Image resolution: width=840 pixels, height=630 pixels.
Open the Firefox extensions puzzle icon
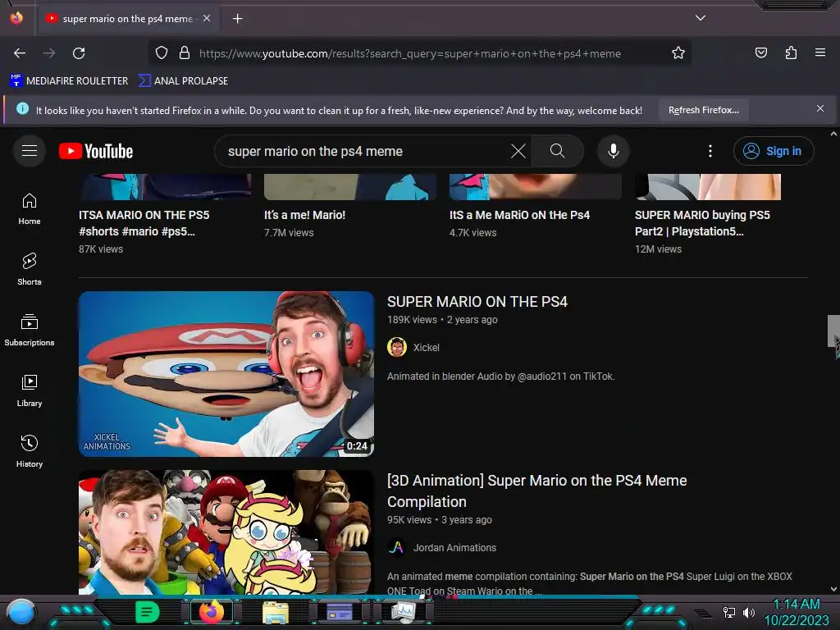[x=791, y=52]
